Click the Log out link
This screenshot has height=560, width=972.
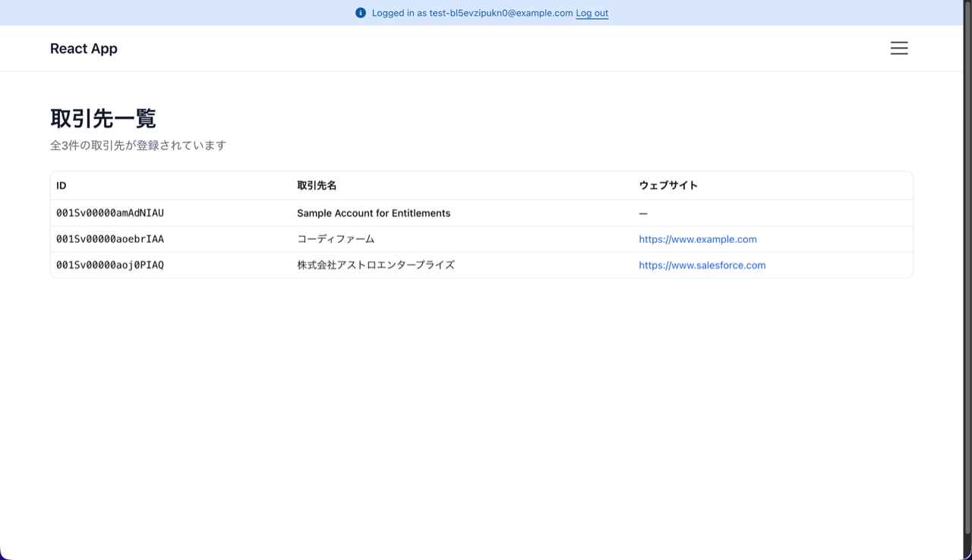pyautogui.click(x=592, y=13)
